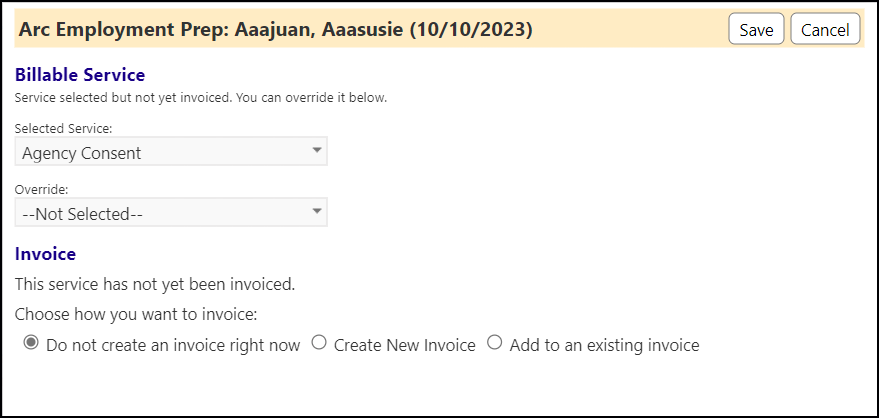
Task: Click 'This service has not yet been invoiced' text
Action: coord(155,285)
